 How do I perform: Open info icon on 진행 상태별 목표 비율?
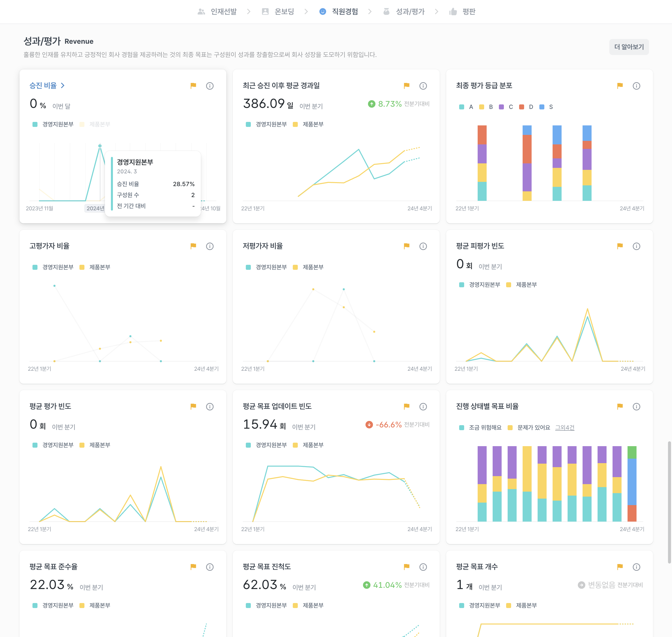tap(636, 406)
